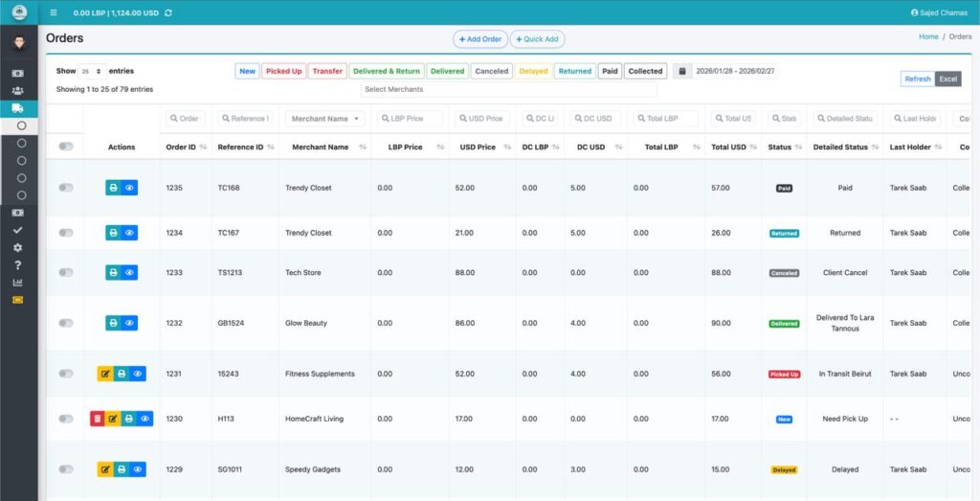Toggle the select-all switch in the table header

coord(65,147)
